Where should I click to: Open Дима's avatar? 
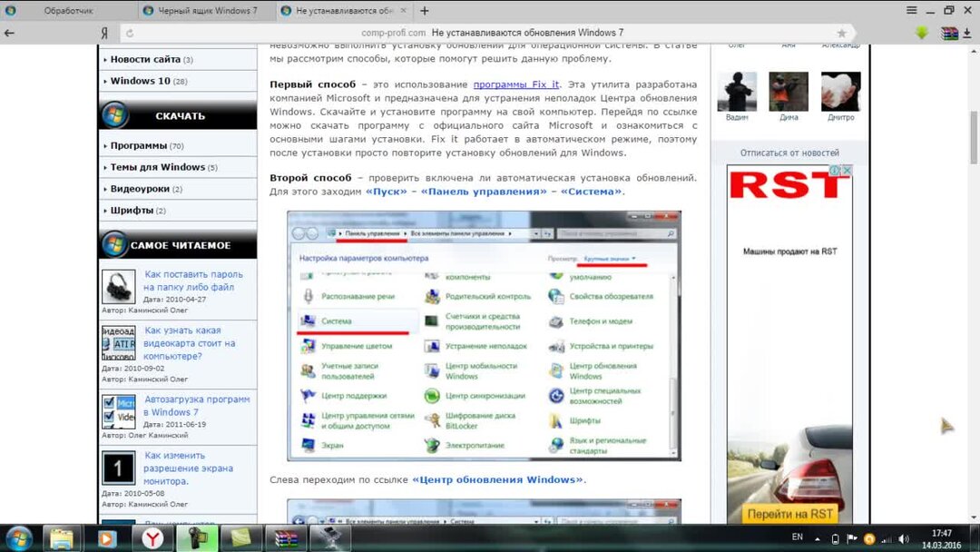[789, 92]
